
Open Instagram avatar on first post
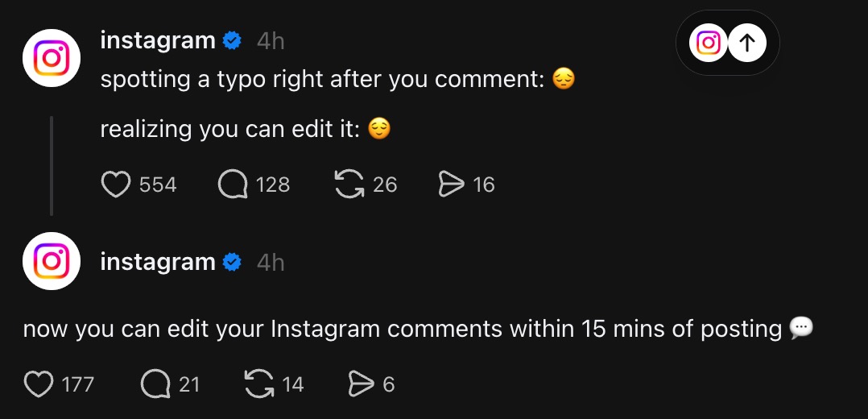(x=52, y=58)
